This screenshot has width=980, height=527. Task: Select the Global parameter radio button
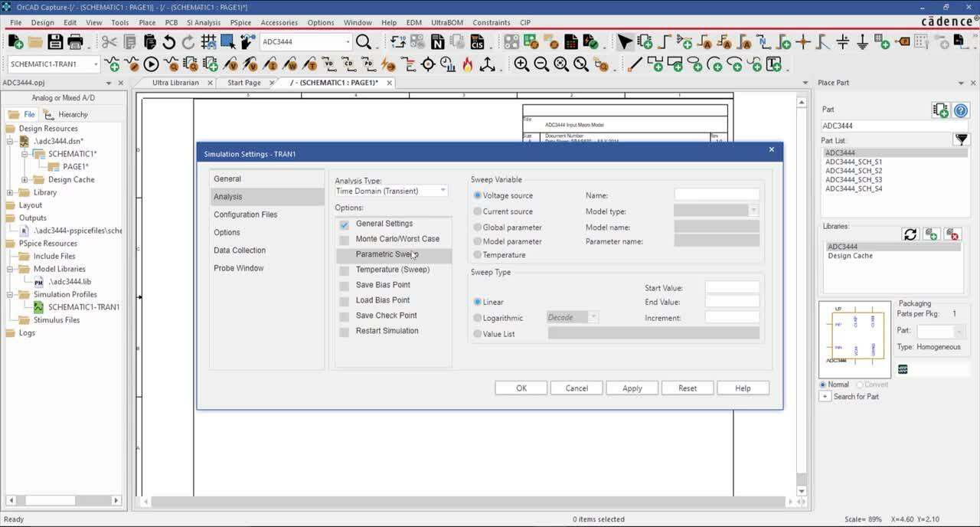pos(478,227)
